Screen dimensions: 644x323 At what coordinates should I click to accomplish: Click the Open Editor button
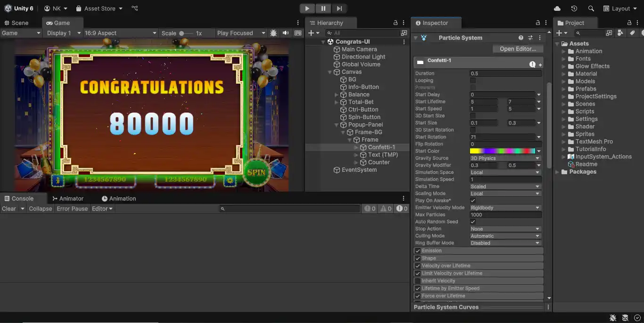pos(517,48)
